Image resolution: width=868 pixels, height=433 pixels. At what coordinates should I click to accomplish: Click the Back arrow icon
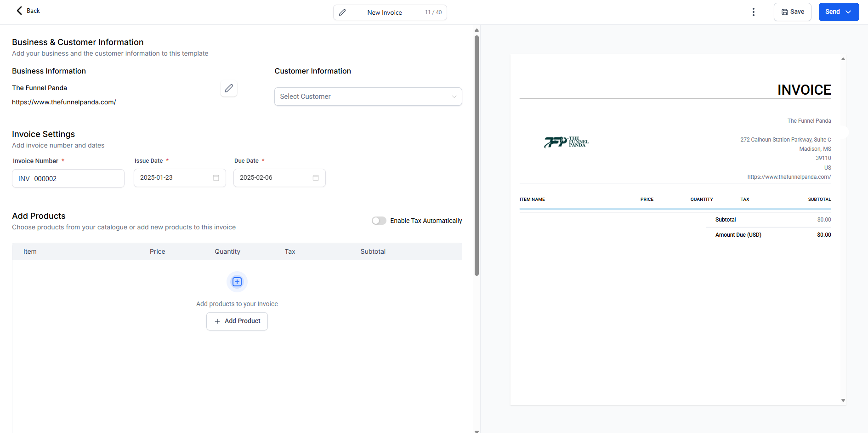pyautogui.click(x=19, y=11)
